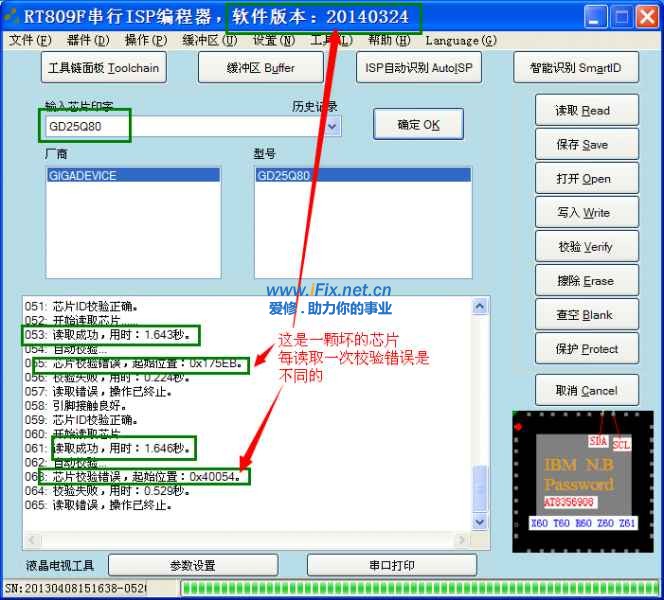Image resolution: width=664 pixels, height=600 pixels.
Task: Click the Erase chip button
Action: click(x=583, y=281)
